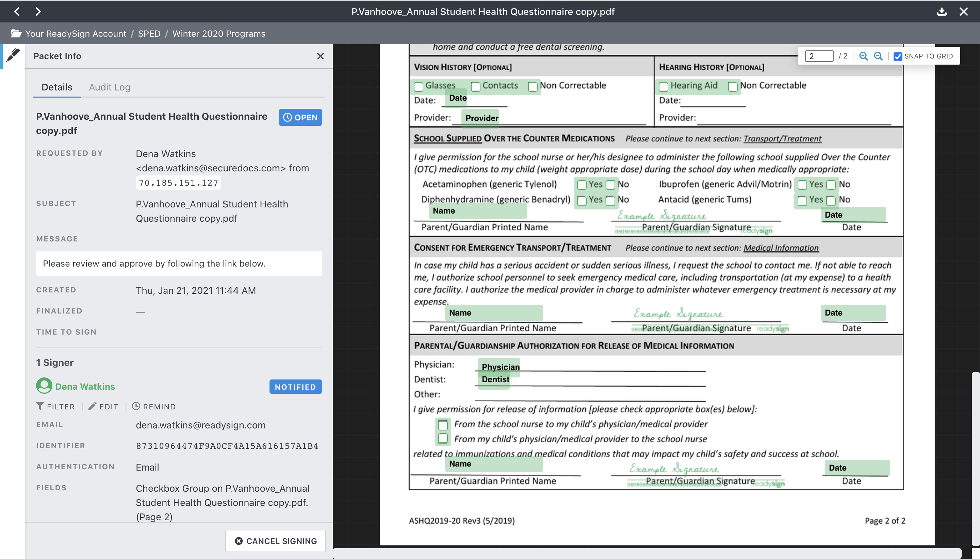The width and height of the screenshot is (980, 559).
Task: Check 'From the school nurse' release box
Action: (x=443, y=425)
